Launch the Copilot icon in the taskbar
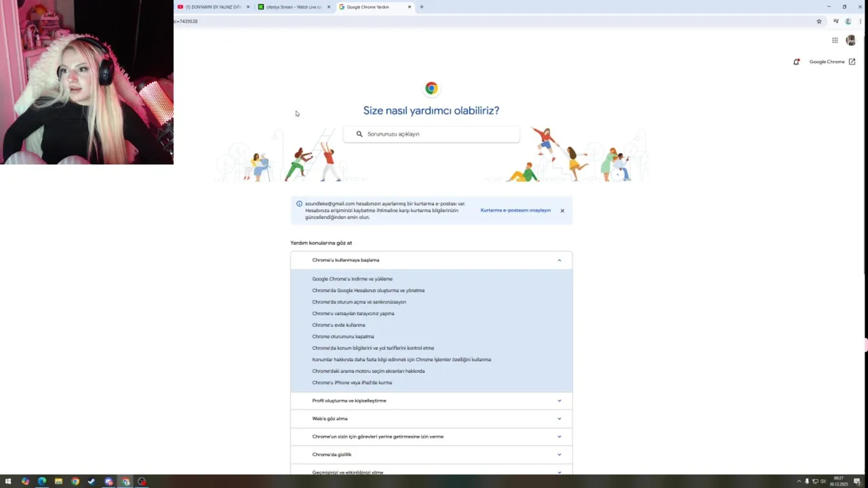The height and width of the screenshot is (488, 868). click(25, 482)
